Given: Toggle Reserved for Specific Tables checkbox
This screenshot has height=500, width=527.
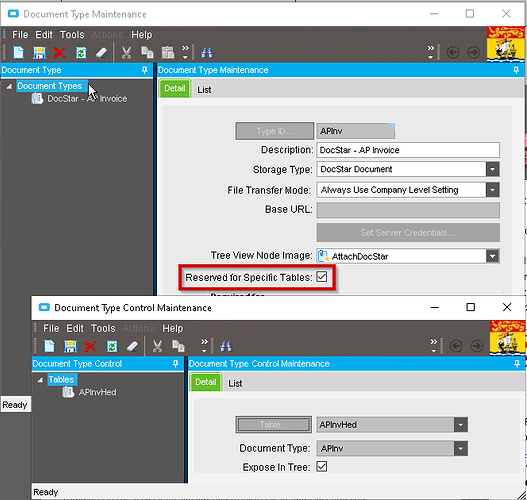Looking at the screenshot, I should point(322,277).
